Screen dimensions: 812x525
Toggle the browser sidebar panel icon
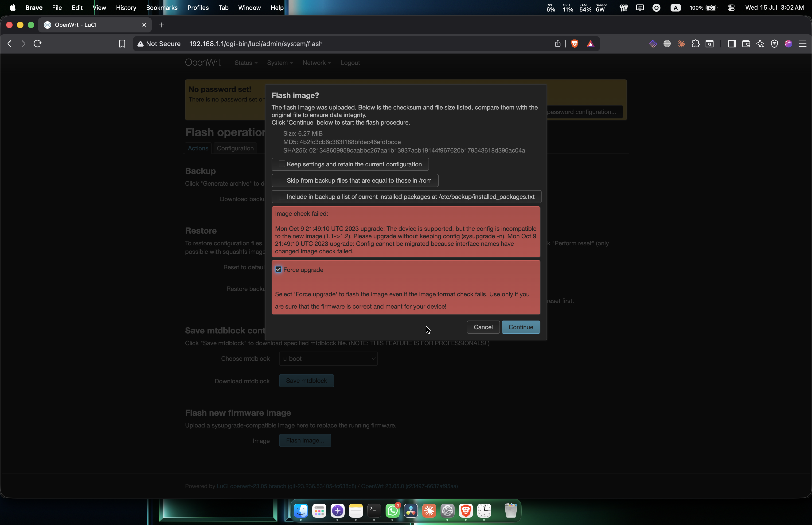click(732, 44)
